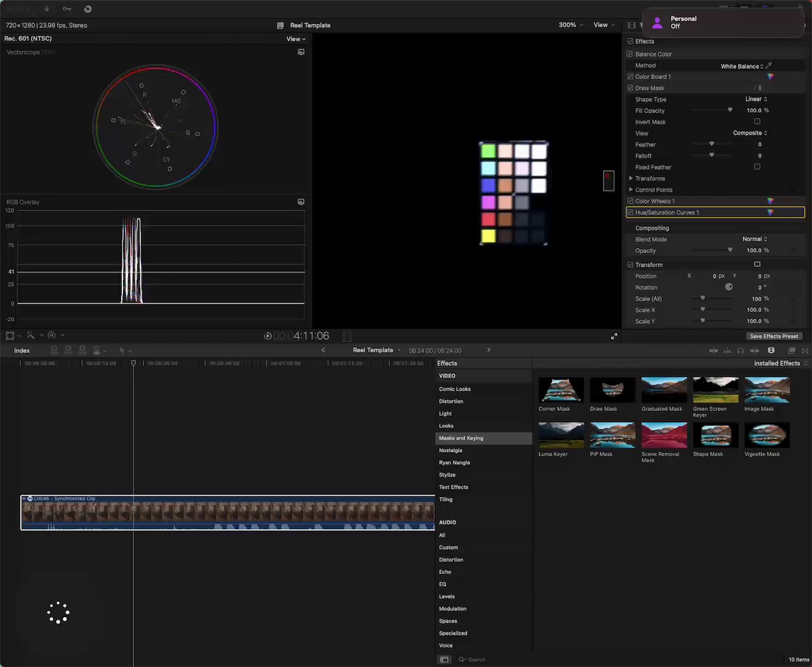The width and height of the screenshot is (812, 667).
Task: Click the Fill Opacity slider handle
Action: [x=730, y=110]
